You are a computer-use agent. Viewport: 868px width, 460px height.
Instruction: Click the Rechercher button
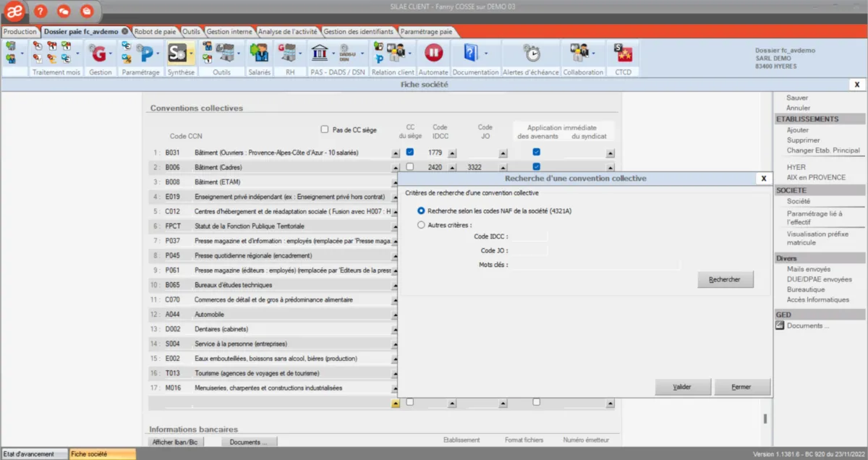click(x=726, y=279)
